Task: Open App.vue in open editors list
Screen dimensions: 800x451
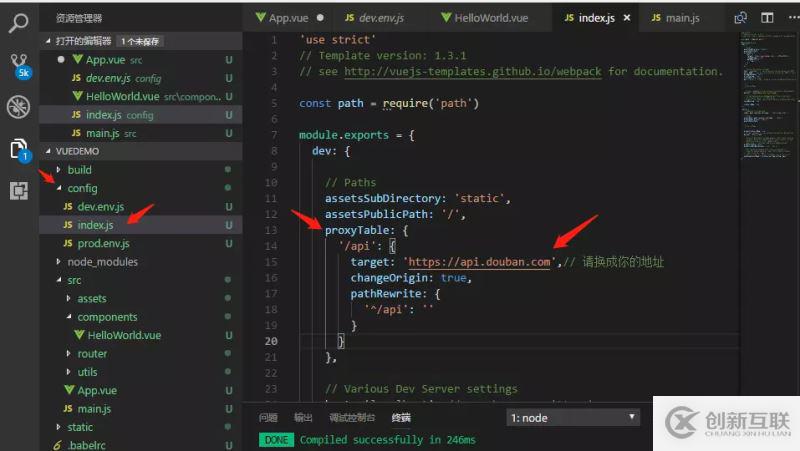Action: pos(140,60)
